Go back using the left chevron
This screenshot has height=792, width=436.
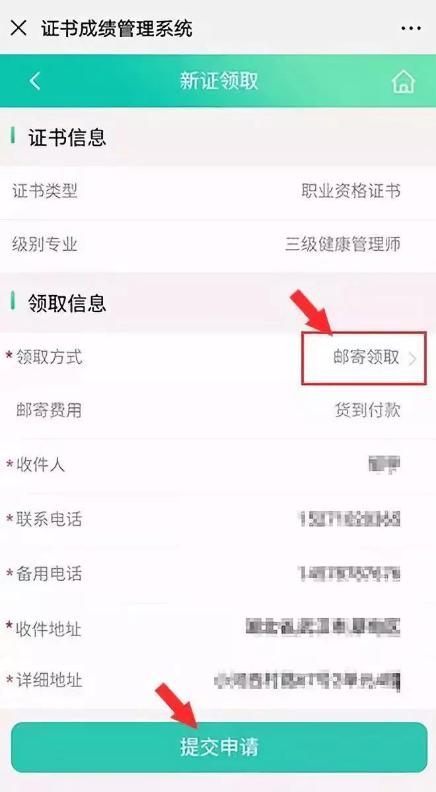pyautogui.click(x=34, y=81)
